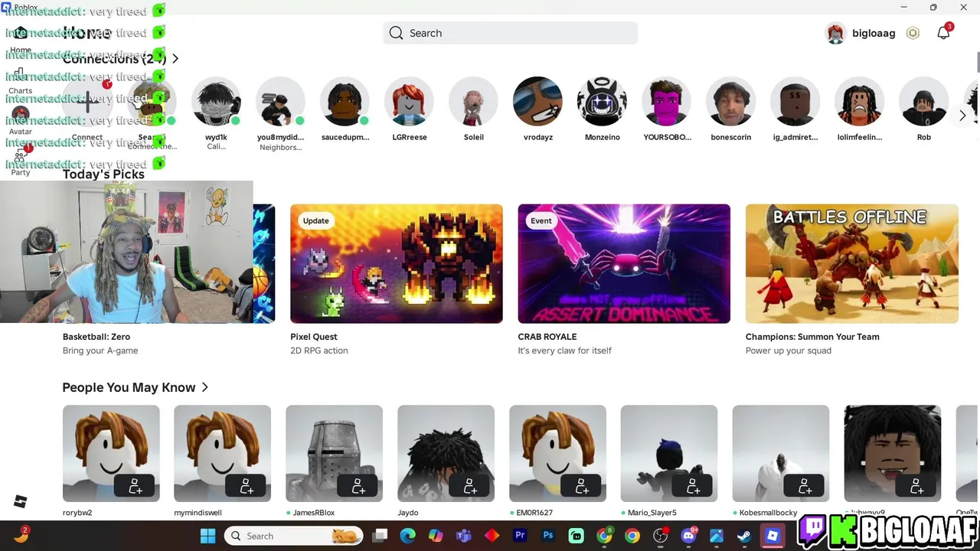
Task: Click the Roblox search field
Action: 510,33
